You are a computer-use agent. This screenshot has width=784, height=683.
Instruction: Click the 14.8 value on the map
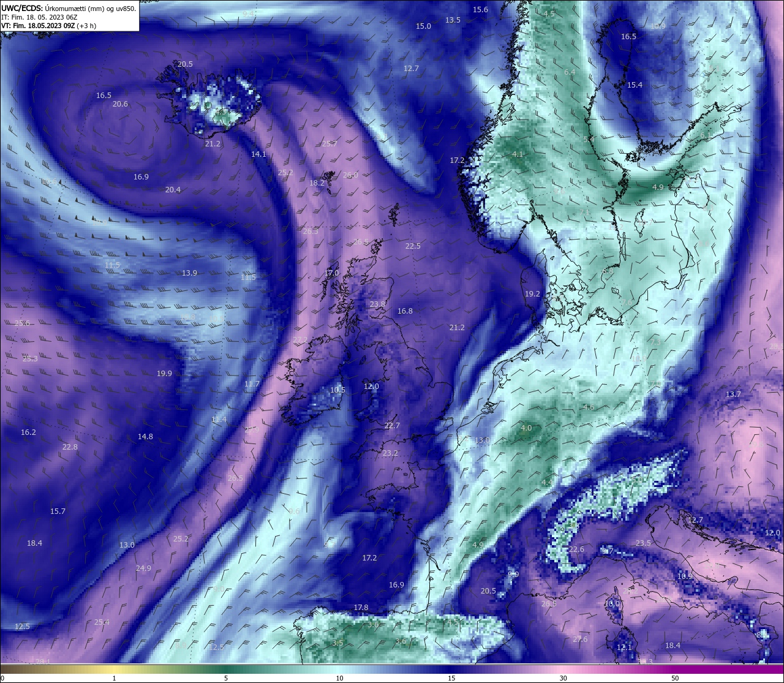pyautogui.click(x=145, y=437)
